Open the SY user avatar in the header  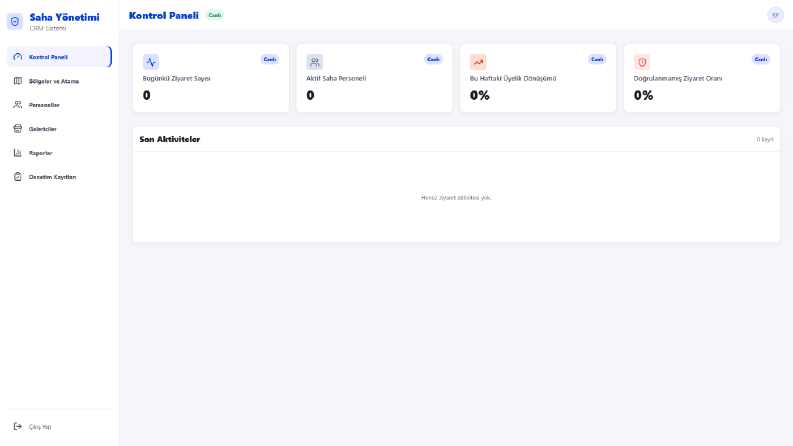[x=775, y=15]
